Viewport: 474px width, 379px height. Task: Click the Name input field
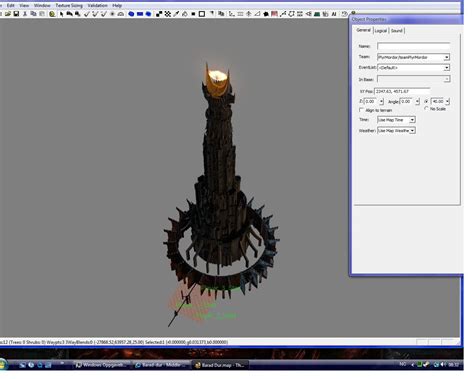tap(413, 46)
